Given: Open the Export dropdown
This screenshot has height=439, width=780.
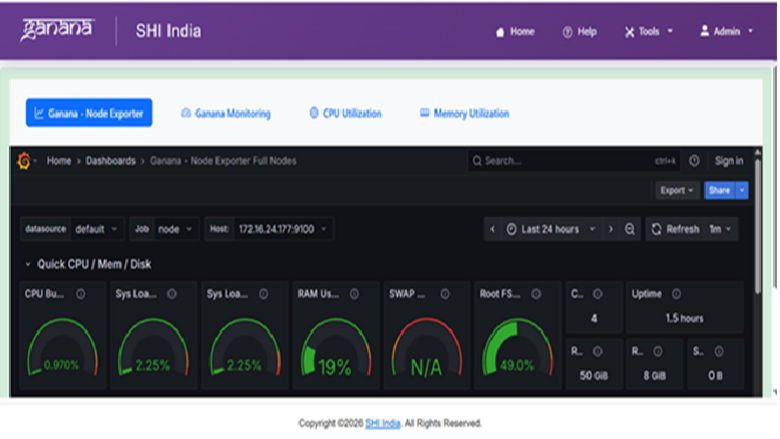Looking at the screenshot, I should (x=677, y=190).
